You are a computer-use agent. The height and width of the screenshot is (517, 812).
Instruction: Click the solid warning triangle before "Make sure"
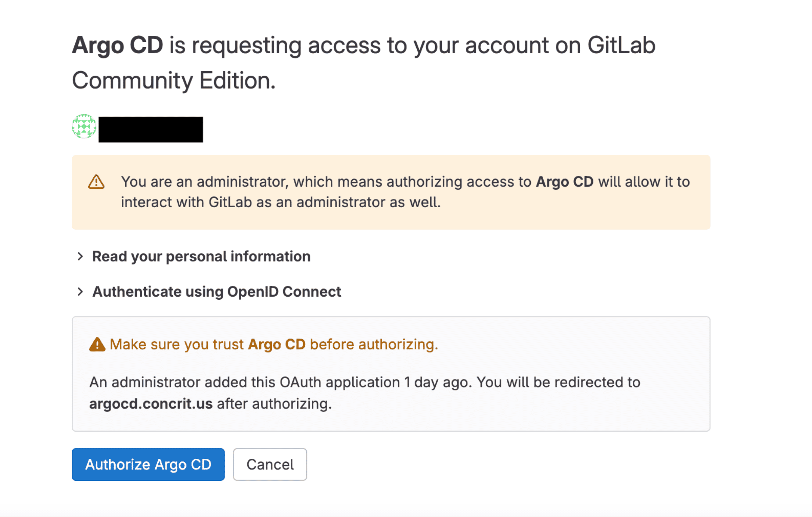pos(97,344)
